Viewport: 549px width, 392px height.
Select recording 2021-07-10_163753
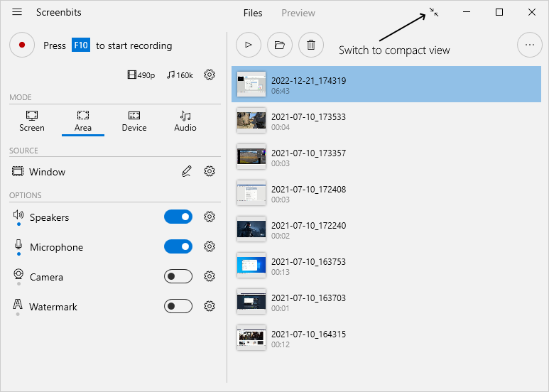point(386,266)
